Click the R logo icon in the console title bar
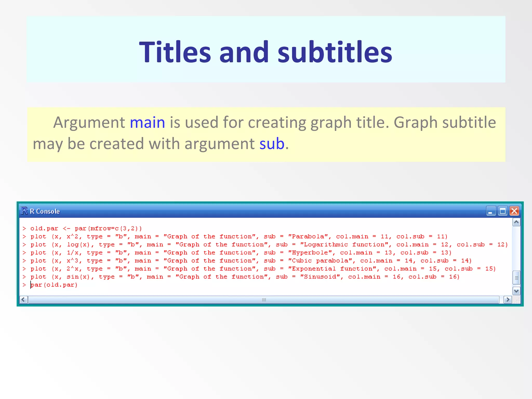The height and width of the screenshot is (399, 532). click(x=24, y=211)
